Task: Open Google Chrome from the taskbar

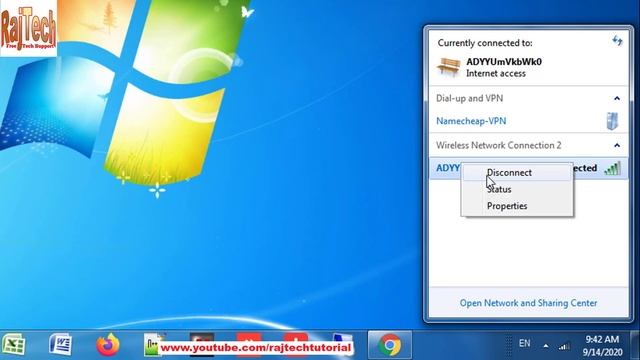Action: point(390,345)
